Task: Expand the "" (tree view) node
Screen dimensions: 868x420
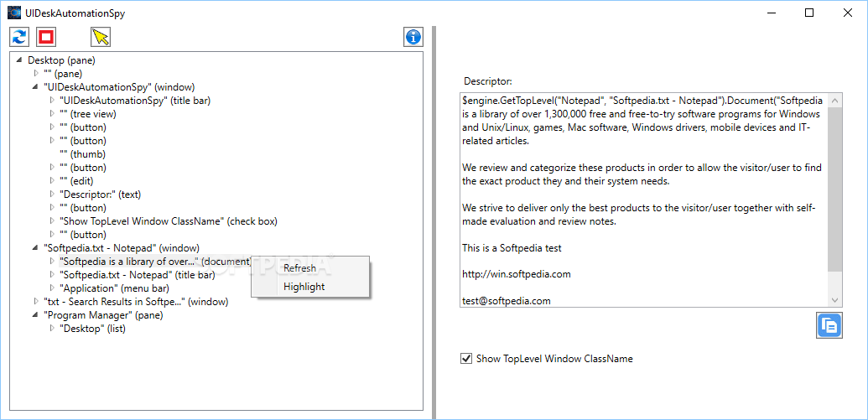Action: pos(52,113)
